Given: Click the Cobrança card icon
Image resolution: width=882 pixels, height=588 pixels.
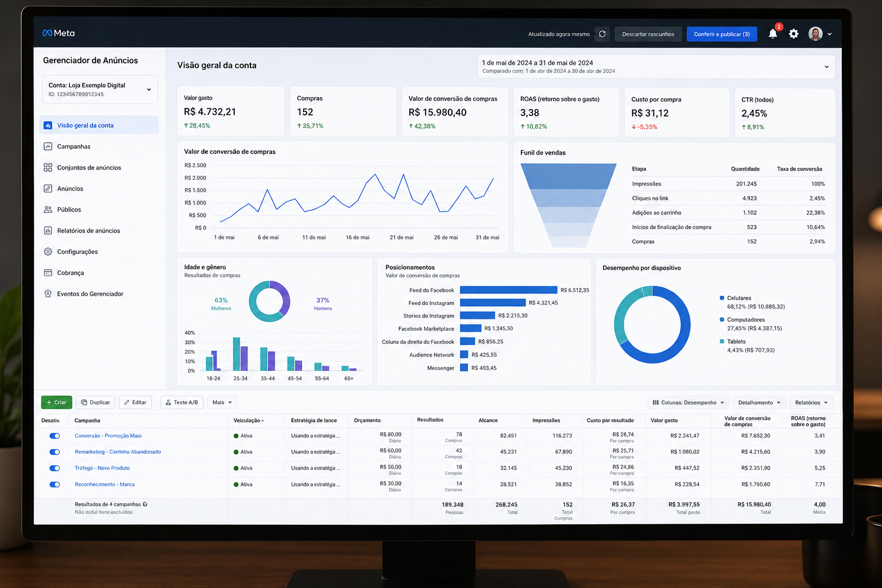Looking at the screenshot, I should (x=48, y=273).
